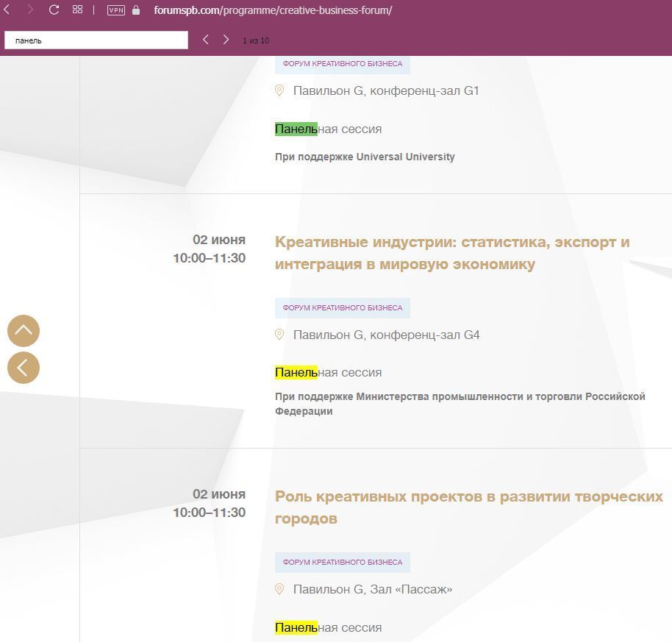Click location pin beside конференц-зал G1
The height and width of the screenshot is (642, 672).
point(279,90)
